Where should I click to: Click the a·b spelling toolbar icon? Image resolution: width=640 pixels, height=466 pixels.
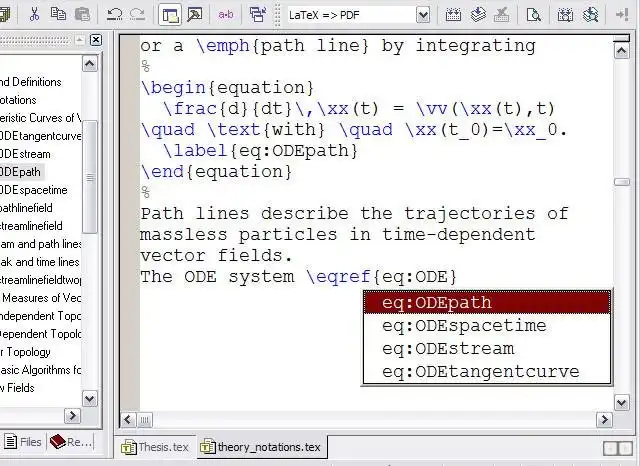(x=226, y=15)
